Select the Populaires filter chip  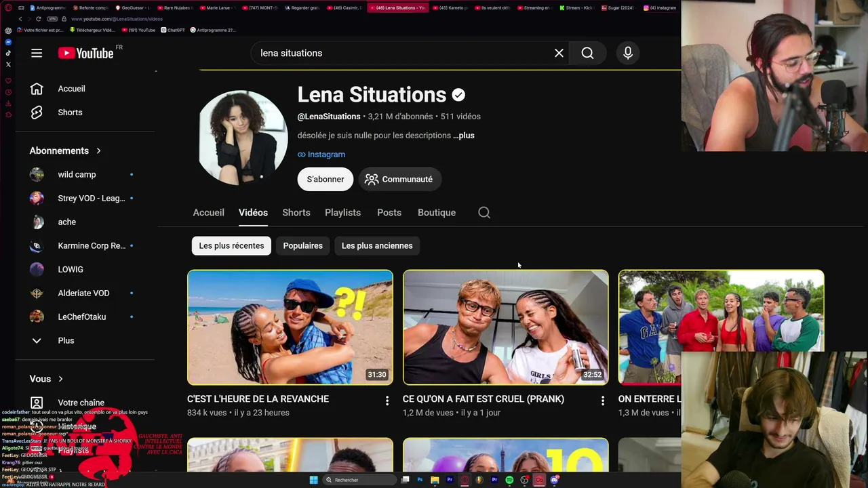[302, 245]
